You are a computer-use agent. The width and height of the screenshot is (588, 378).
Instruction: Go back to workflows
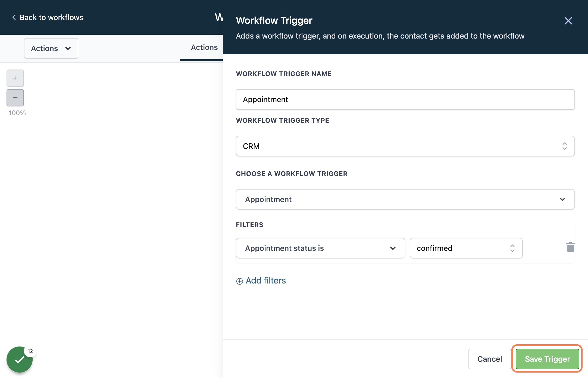tap(48, 17)
